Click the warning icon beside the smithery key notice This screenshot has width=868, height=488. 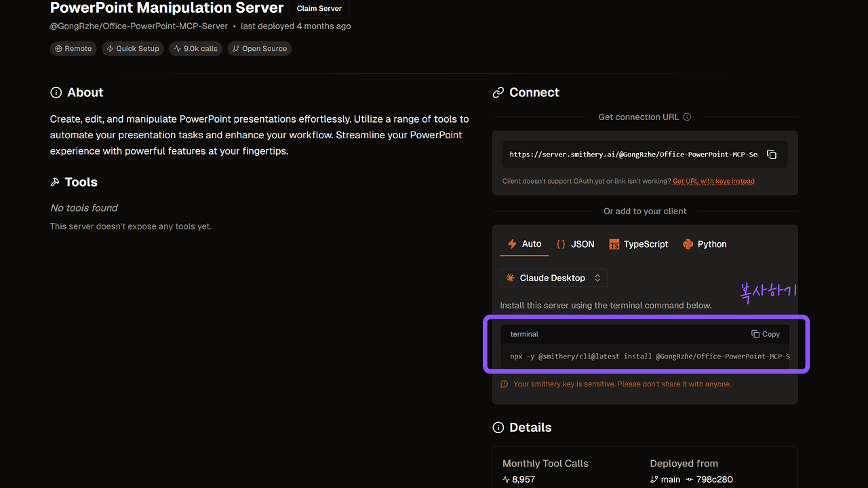504,384
